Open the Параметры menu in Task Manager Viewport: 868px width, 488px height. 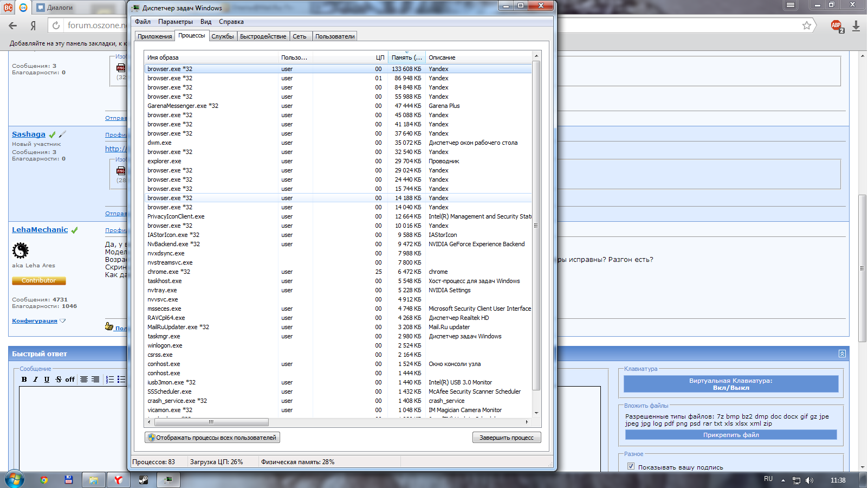[x=175, y=22]
